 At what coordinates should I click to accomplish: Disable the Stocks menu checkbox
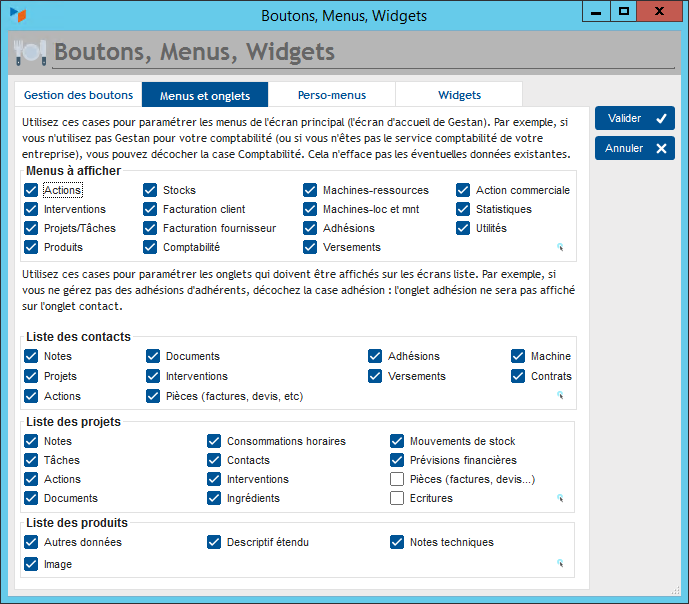(150, 190)
